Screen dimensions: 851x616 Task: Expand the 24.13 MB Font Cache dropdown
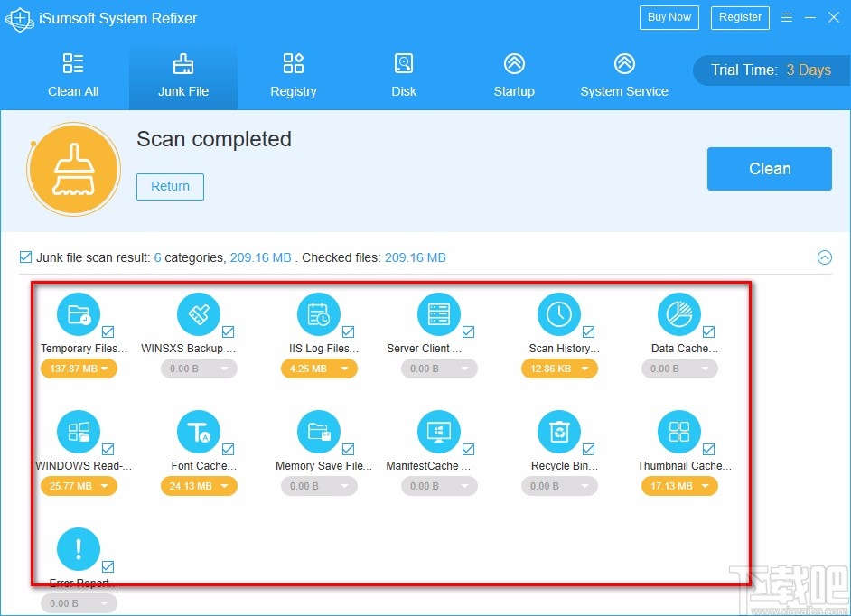point(199,486)
